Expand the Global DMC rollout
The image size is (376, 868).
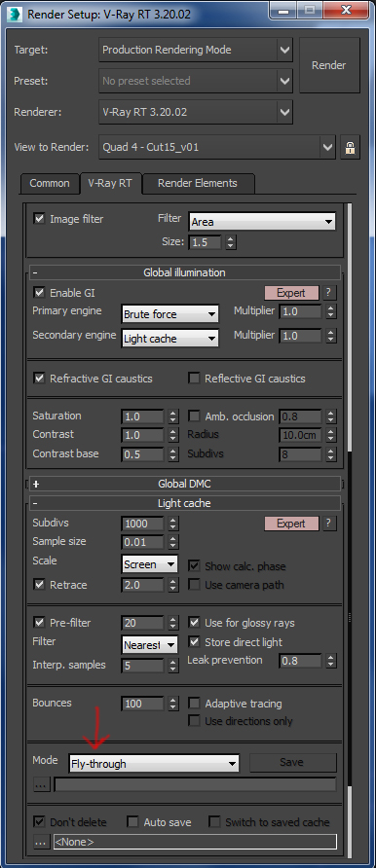(x=185, y=484)
